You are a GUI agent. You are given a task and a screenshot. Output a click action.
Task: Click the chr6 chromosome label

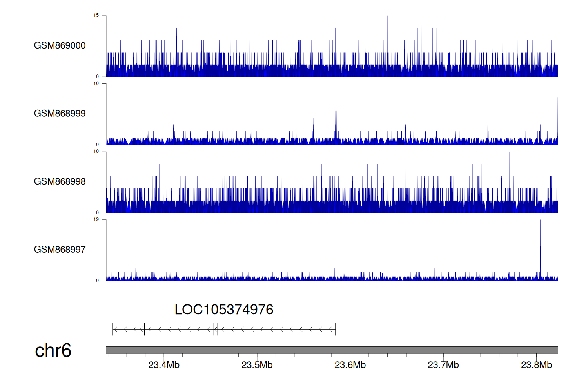click(x=53, y=350)
